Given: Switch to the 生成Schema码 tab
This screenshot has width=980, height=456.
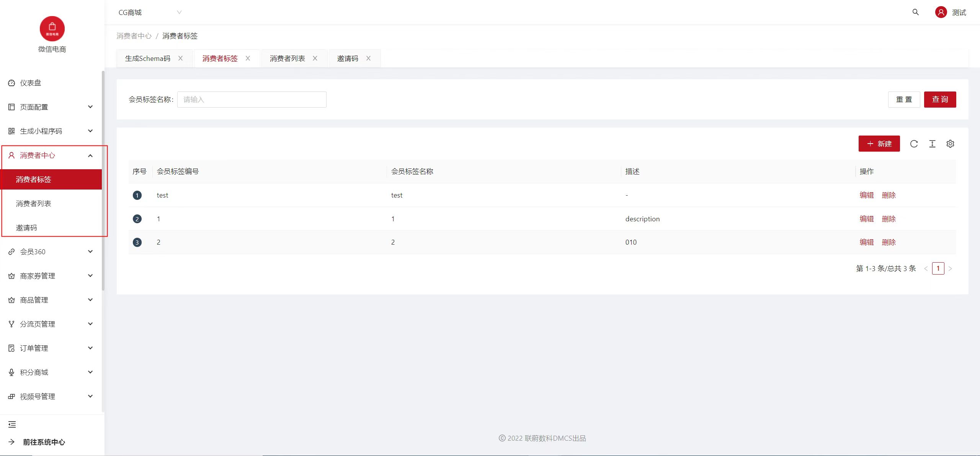Looking at the screenshot, I should pyautogui.click(x=148, y=58).
